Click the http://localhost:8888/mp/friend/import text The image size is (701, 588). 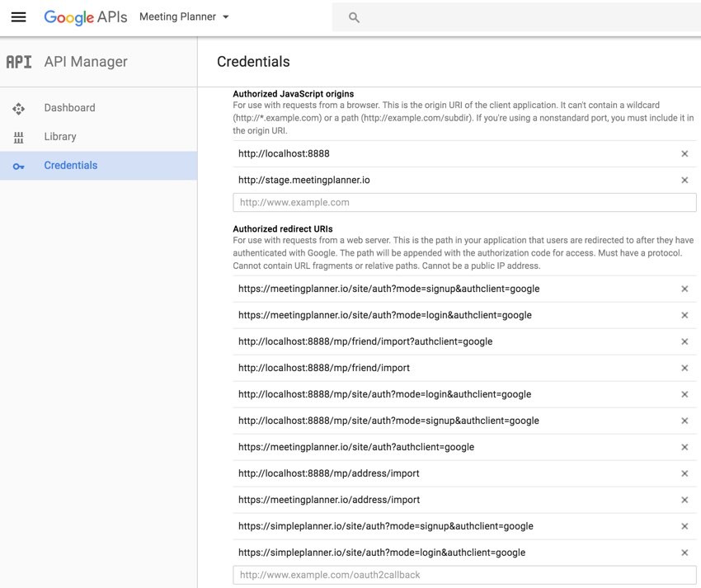point(324,368)
